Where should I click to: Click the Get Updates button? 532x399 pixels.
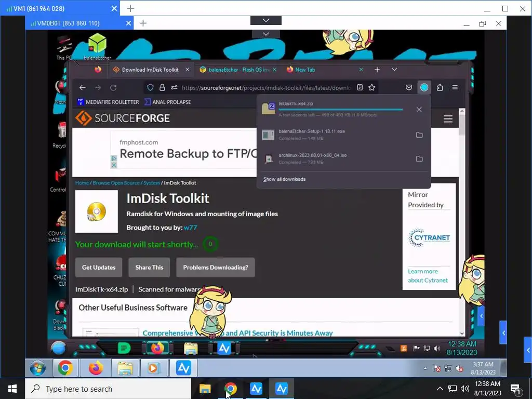click(98, 268)
